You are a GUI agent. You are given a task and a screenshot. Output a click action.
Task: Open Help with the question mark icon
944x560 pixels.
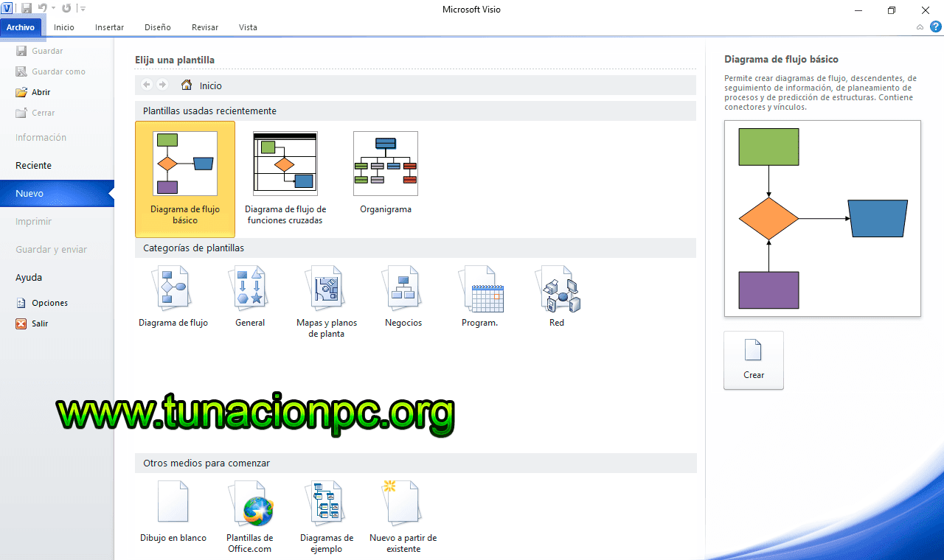(x=935, y=27)
